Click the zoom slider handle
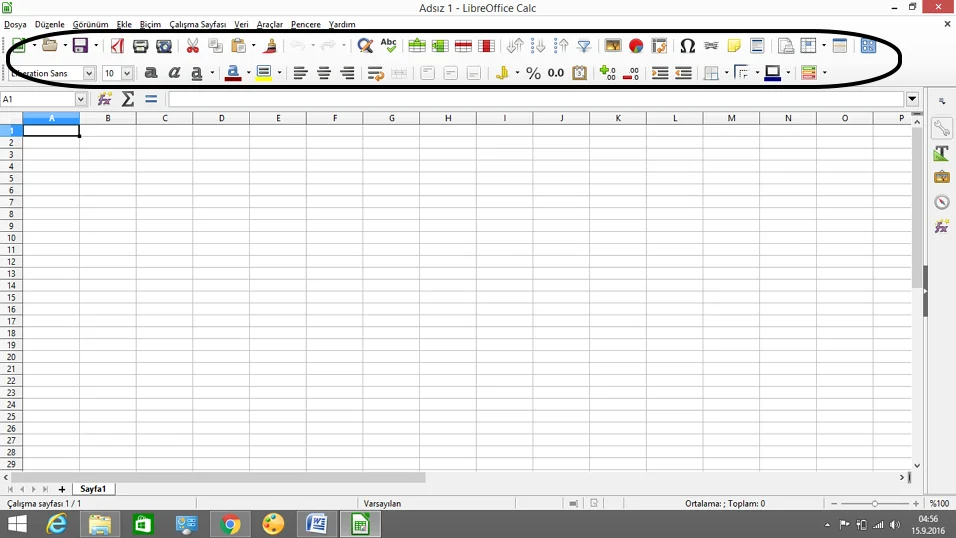This screenshot has height=538, width=956. (875, 504)
